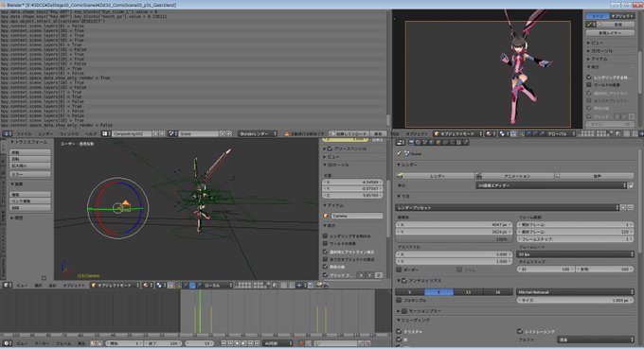
Task: Click the red record auto-keyframe button in timeline
Action: click(x=300, y=343)
